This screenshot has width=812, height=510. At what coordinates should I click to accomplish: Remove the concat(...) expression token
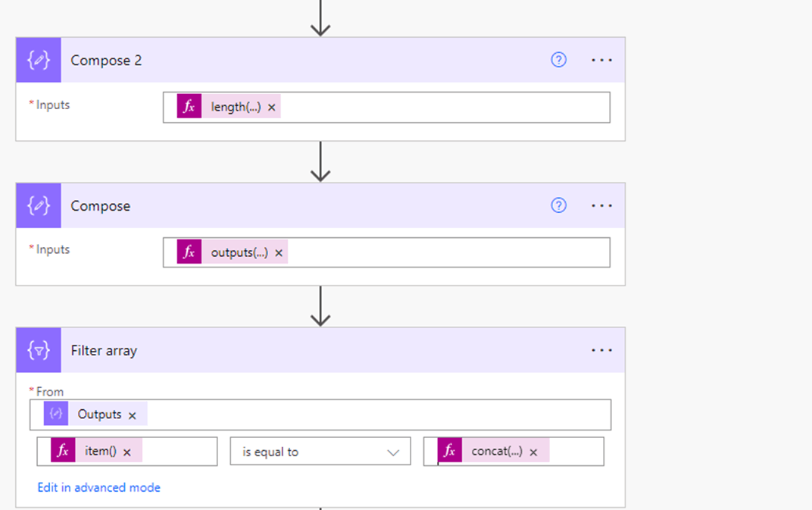[533, 452]
